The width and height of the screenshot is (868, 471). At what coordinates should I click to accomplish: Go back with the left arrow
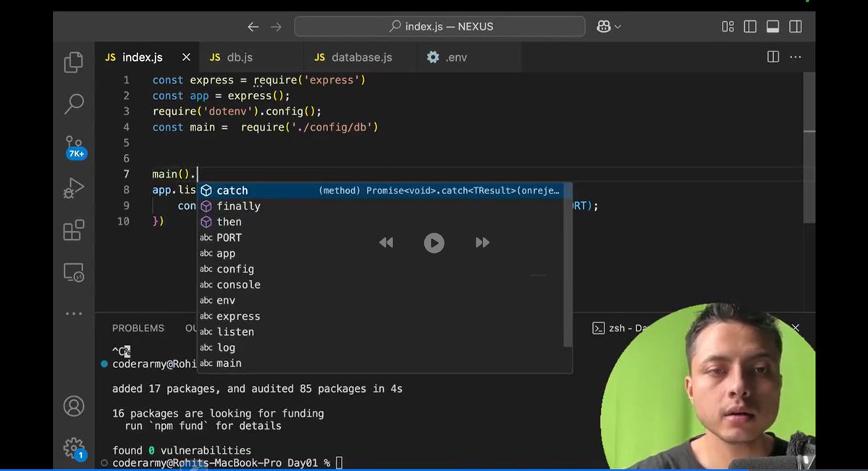tap(253, 27)
